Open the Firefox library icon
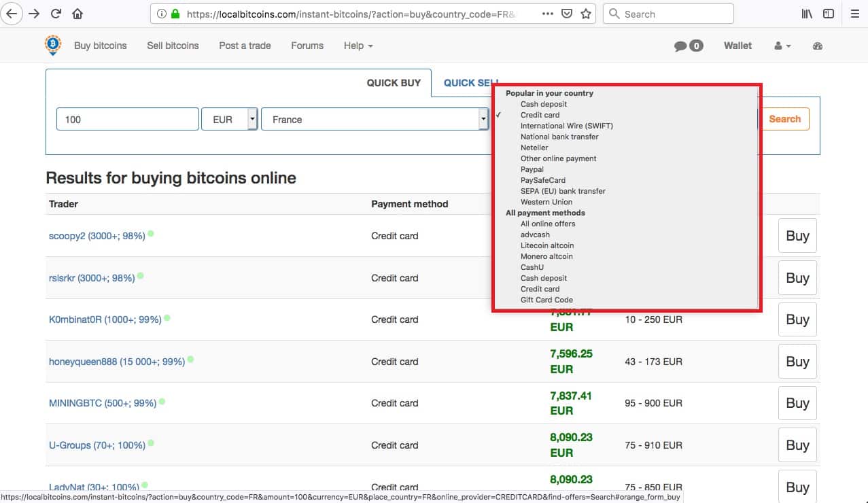 coord(807,14)
